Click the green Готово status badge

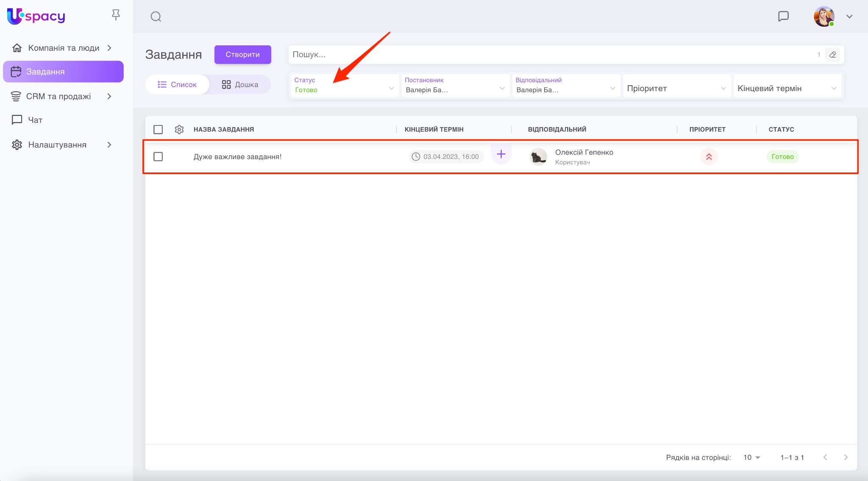(x=782, y=157)
